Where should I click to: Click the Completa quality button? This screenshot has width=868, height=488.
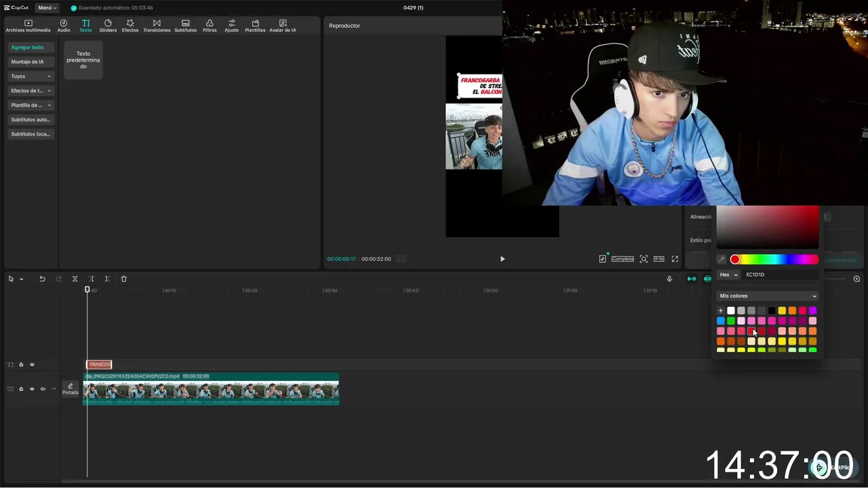click(623, 259)
